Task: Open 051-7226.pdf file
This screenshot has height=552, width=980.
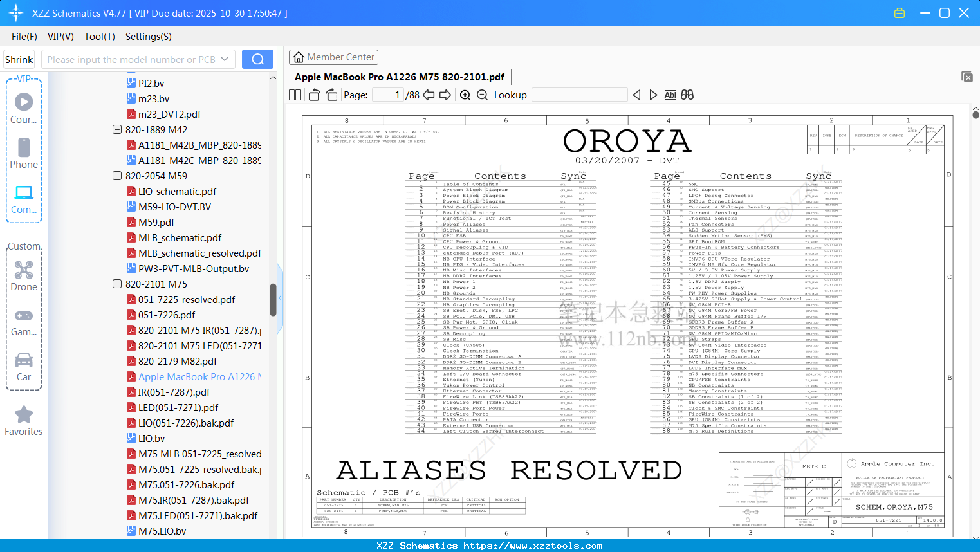Action: pyautogui.click(x=167, y=315)
